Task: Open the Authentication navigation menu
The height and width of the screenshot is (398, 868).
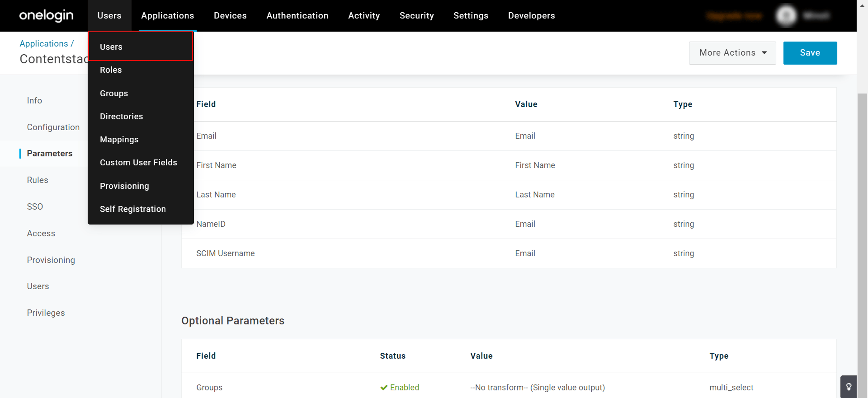Action: coord(297,16)
